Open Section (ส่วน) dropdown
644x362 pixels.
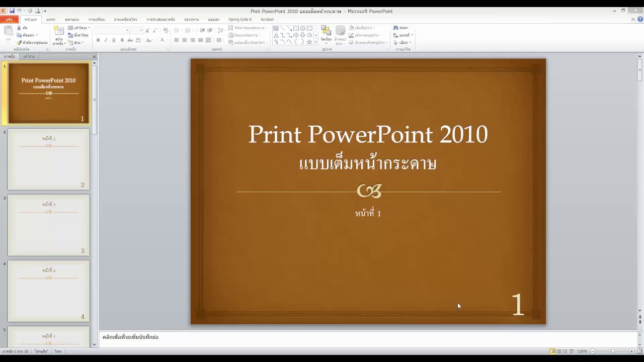click(76, 42)
